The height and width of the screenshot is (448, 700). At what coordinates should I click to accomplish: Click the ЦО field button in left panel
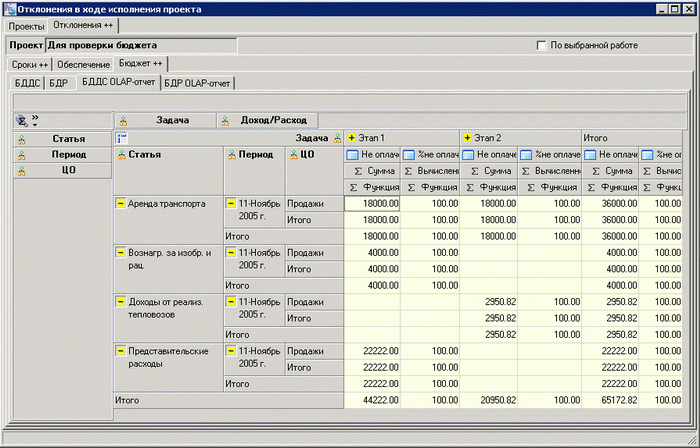click(62, 170)
